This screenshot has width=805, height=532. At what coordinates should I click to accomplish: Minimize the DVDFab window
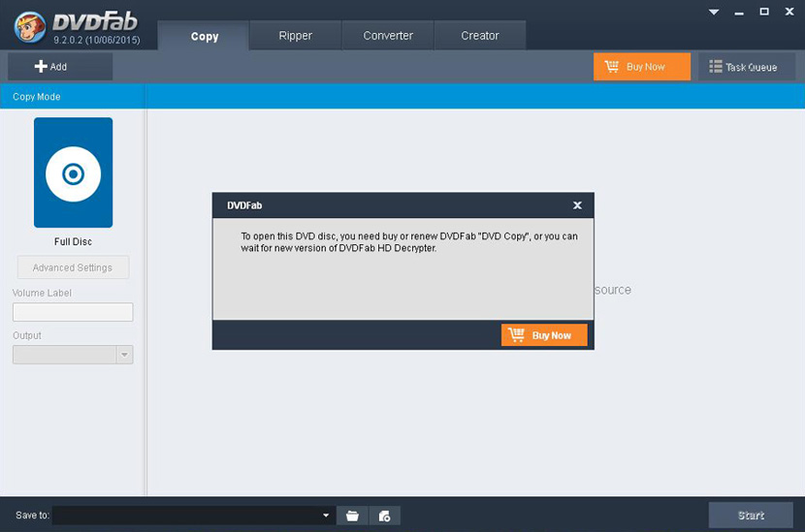739,13
